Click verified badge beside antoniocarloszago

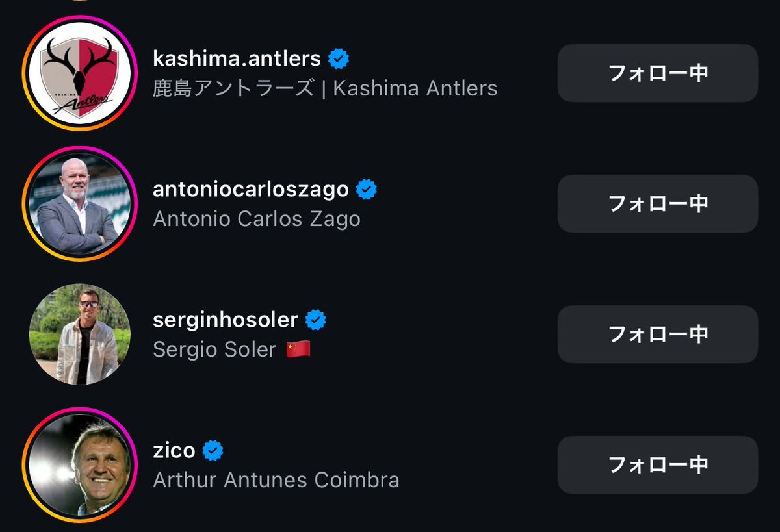pos(367,190)
